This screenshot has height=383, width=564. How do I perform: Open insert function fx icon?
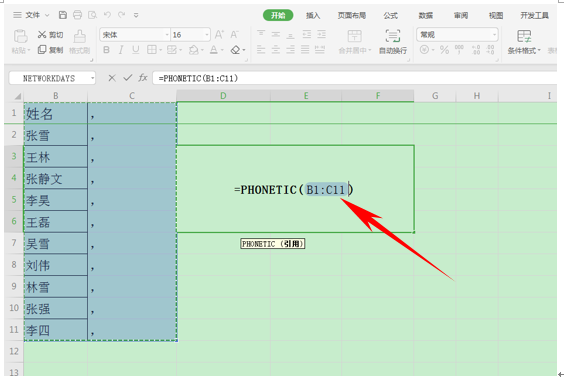point(143,78)
